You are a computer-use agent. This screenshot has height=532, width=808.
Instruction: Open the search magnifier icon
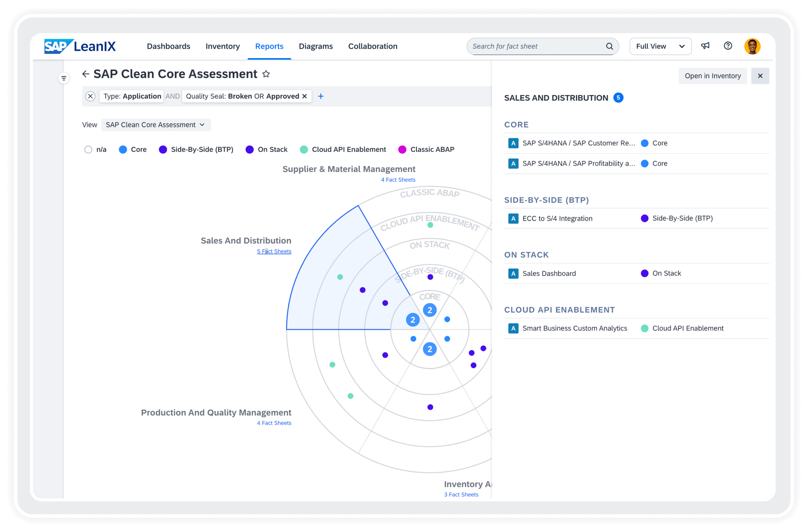coord(610,46)
